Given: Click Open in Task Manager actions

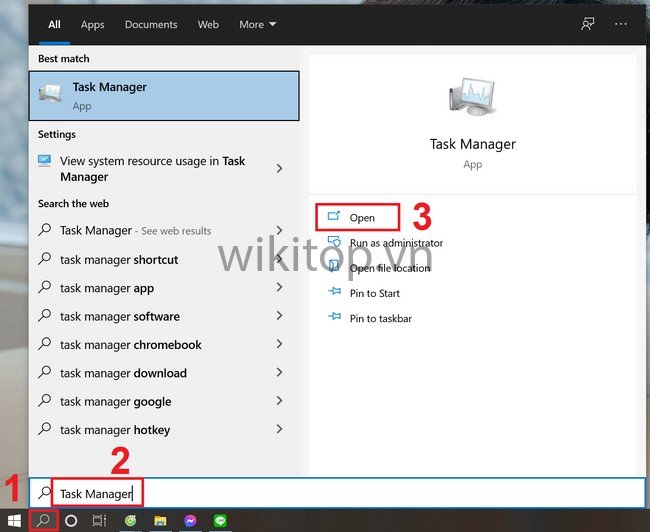Looking at the screenshot, I should tap(361, 217).
